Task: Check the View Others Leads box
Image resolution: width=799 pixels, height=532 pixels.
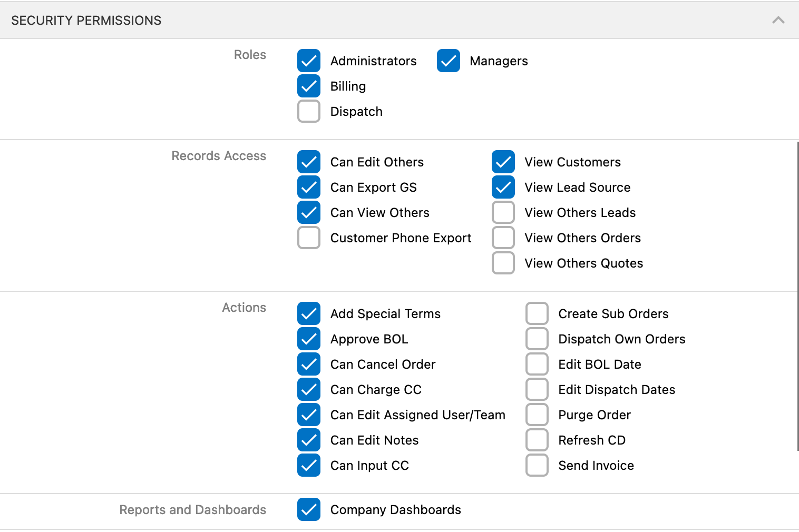Action: pos(503,212)
